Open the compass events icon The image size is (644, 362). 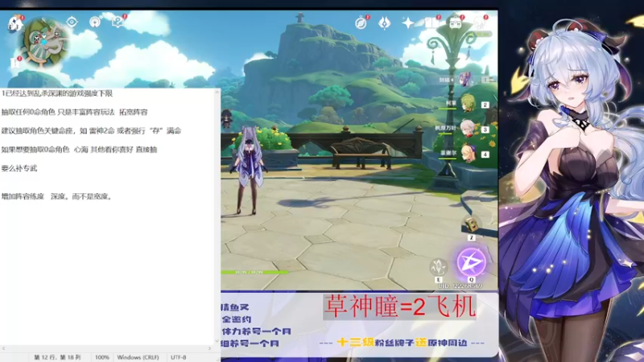[x=361, y=23]
